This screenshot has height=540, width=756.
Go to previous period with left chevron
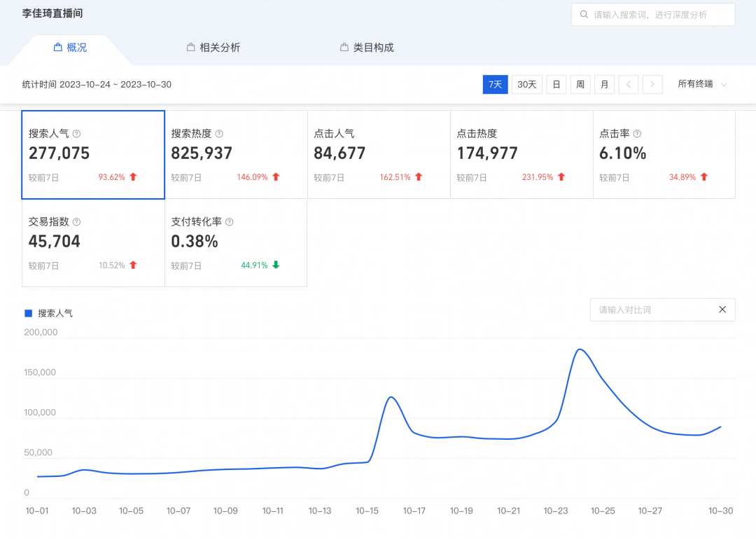(x=629, y=85)
